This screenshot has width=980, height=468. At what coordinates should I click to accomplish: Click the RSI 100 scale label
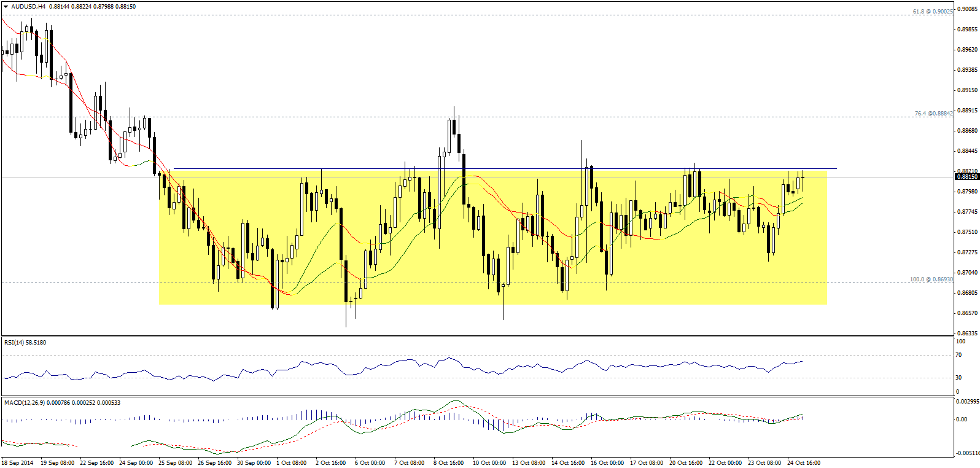[960, 341]
